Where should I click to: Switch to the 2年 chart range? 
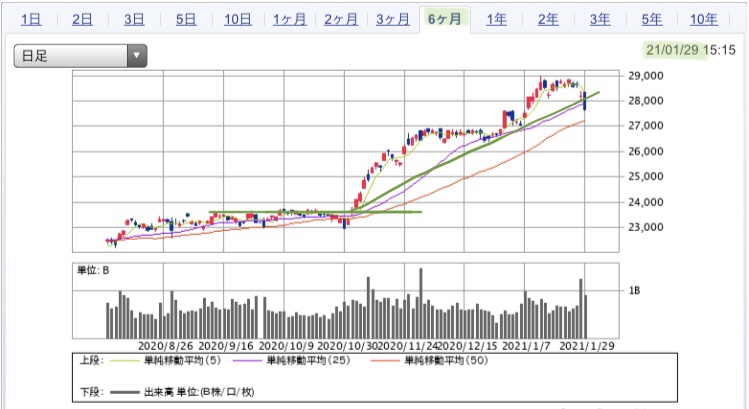[548, 20]
